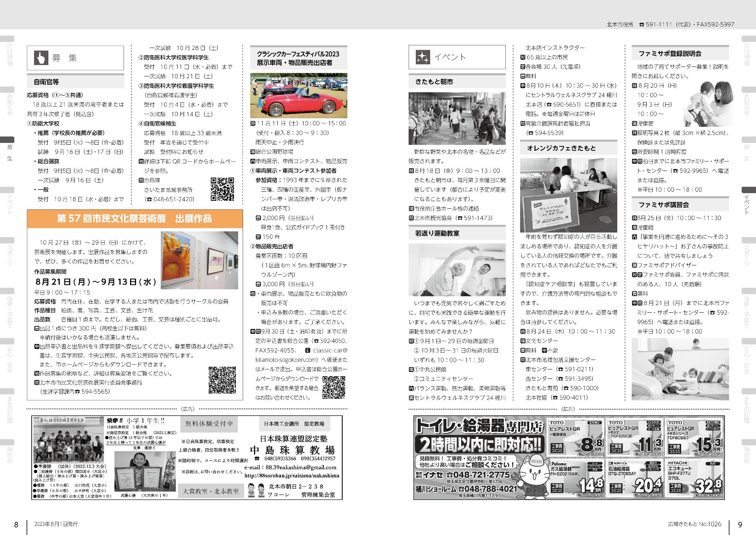The image size is (756, 535).
Task: Click the HITACHI エコキュート 32.8万円 tile
Action: click(x=694, y=478)
